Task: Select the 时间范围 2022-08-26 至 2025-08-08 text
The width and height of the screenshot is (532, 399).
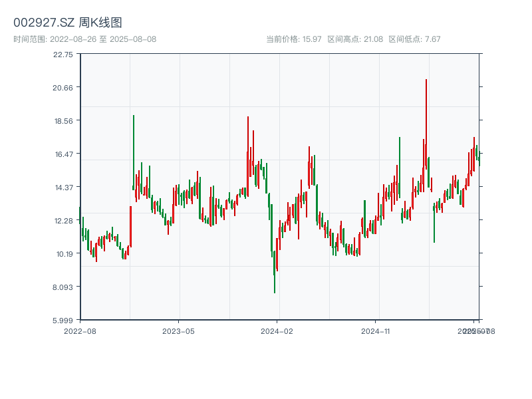Action: (x=85, y=39)
